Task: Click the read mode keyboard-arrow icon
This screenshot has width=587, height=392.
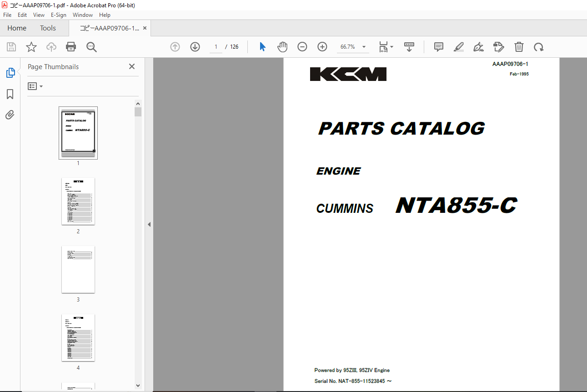Action: pos(409,47)
